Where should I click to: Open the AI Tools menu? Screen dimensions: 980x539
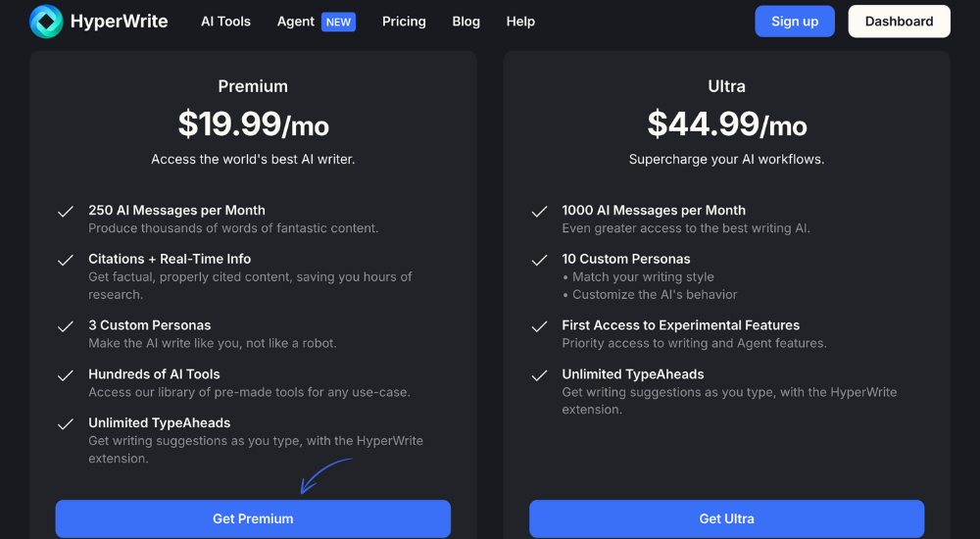225,22
